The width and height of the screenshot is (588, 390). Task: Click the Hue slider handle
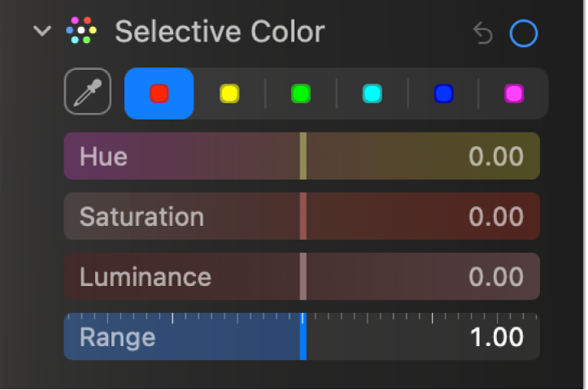point(303,156)
